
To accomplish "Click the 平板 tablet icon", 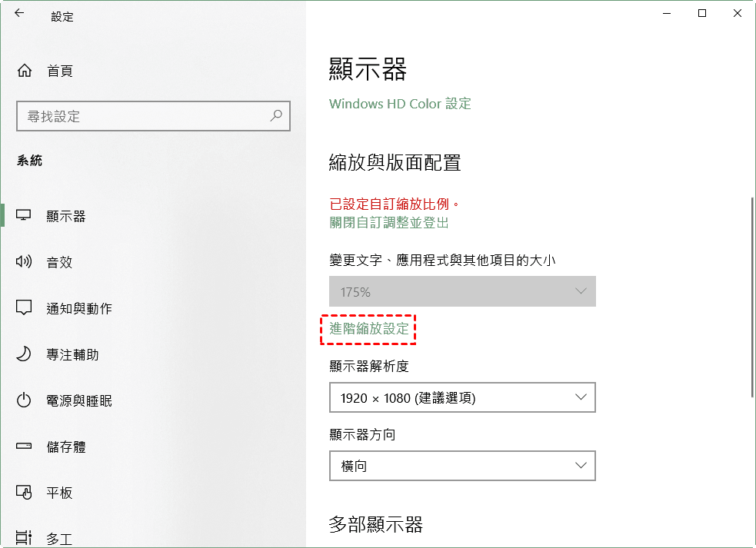I will (x=24, y=493).
